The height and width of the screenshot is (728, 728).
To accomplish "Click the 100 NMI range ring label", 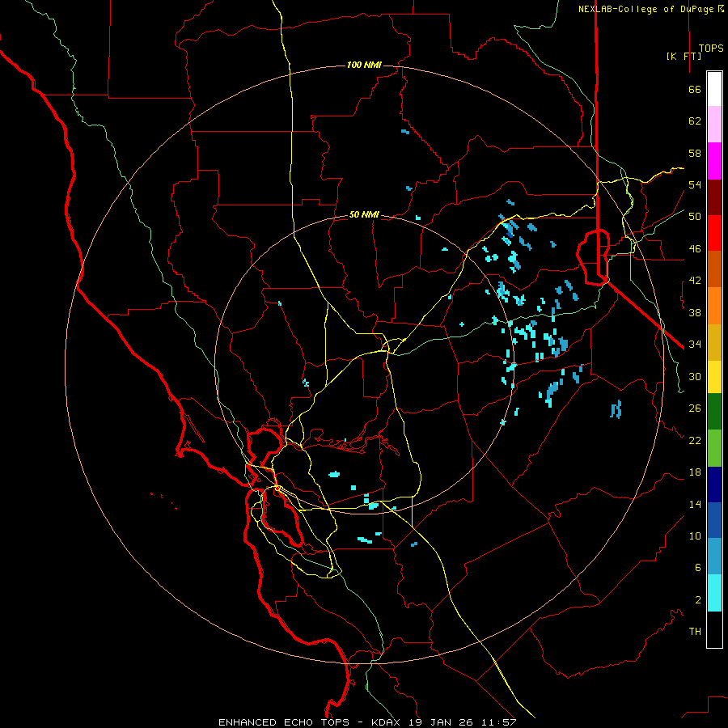I will coord(364,65).
